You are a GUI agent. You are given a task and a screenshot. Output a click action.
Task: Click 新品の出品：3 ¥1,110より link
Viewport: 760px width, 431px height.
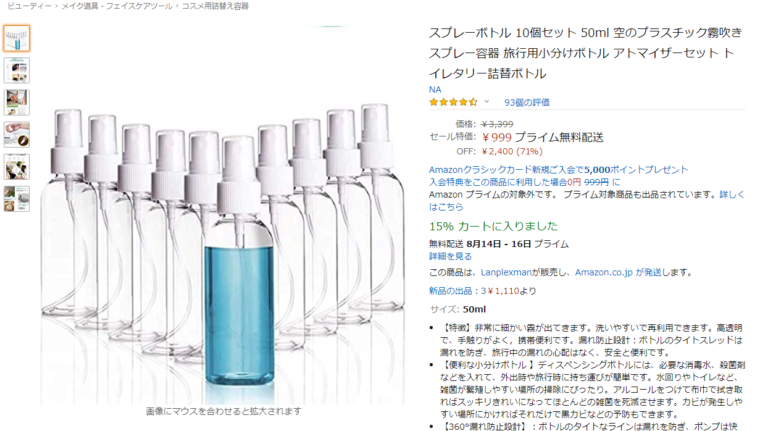[482, 291]
